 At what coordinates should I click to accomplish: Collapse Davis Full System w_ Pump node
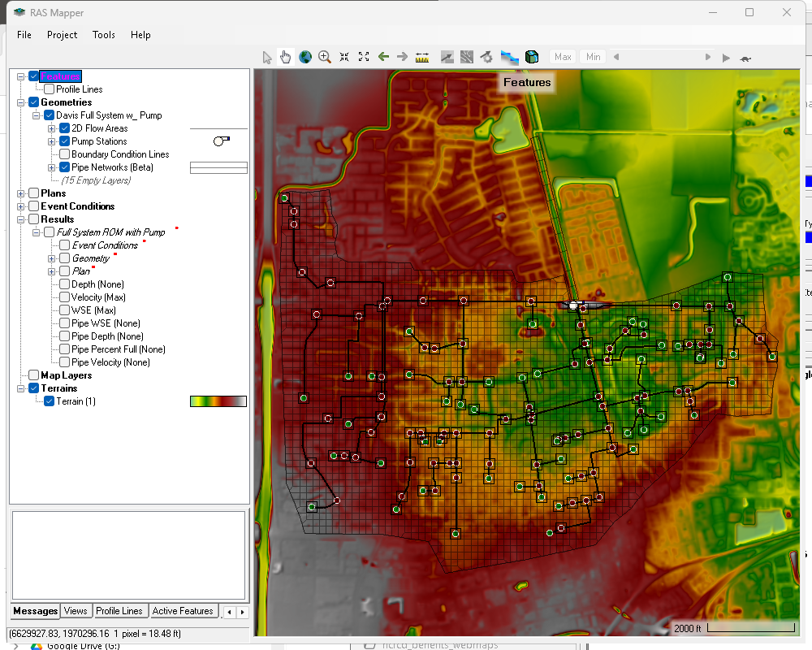point(37,115)
